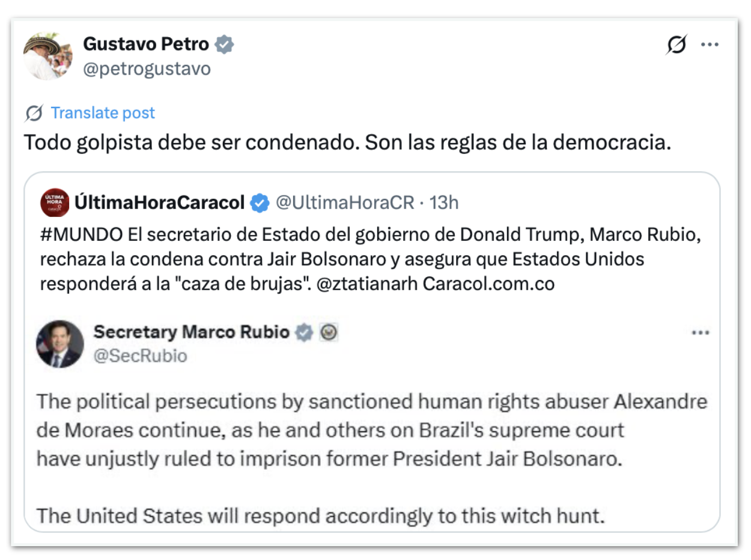751x560 pixels.
Task: Click Gustavo Petro's verified badge
Action: click(x=225, y=44)
